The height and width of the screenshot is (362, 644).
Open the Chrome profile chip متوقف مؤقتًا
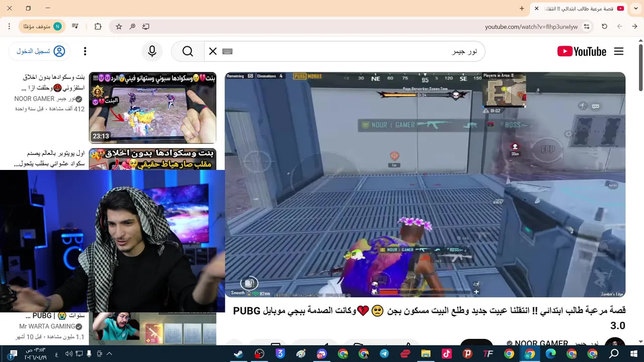[x=42, y=27]
